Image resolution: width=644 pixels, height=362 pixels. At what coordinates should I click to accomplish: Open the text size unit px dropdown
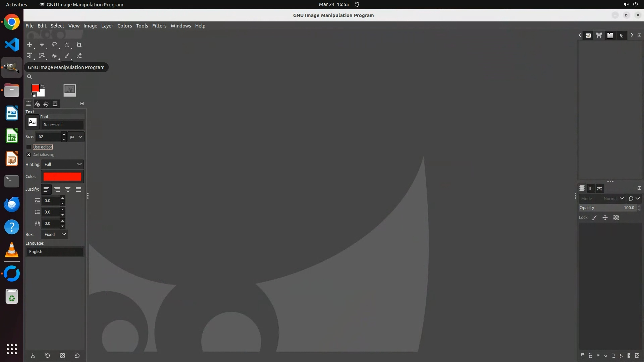pyautogui.click(x=76, y=137)
